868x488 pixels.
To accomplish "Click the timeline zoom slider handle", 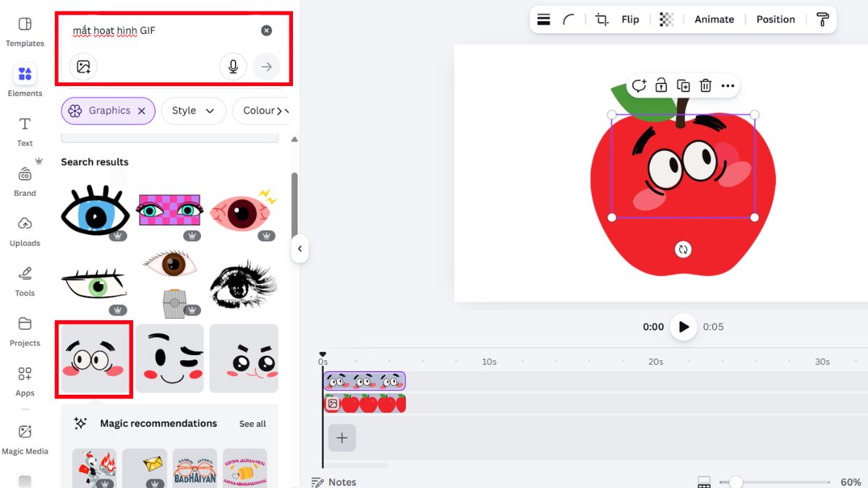I will [x=736, y=482].
